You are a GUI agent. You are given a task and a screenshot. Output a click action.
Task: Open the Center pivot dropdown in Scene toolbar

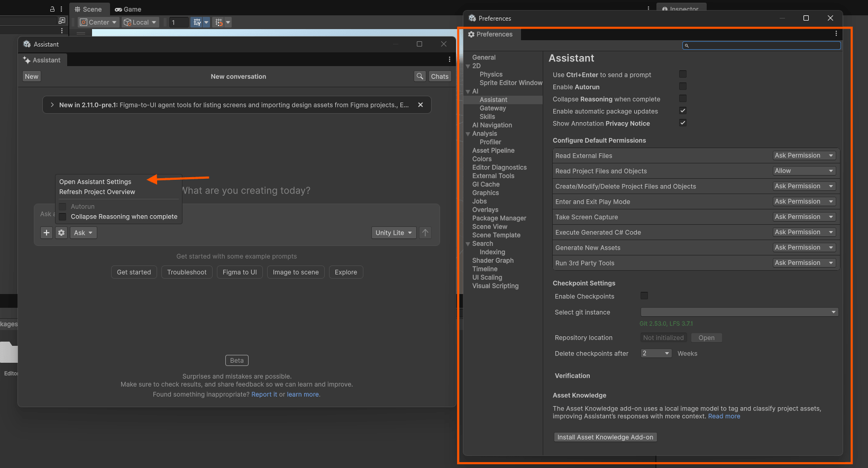[98, 22]
